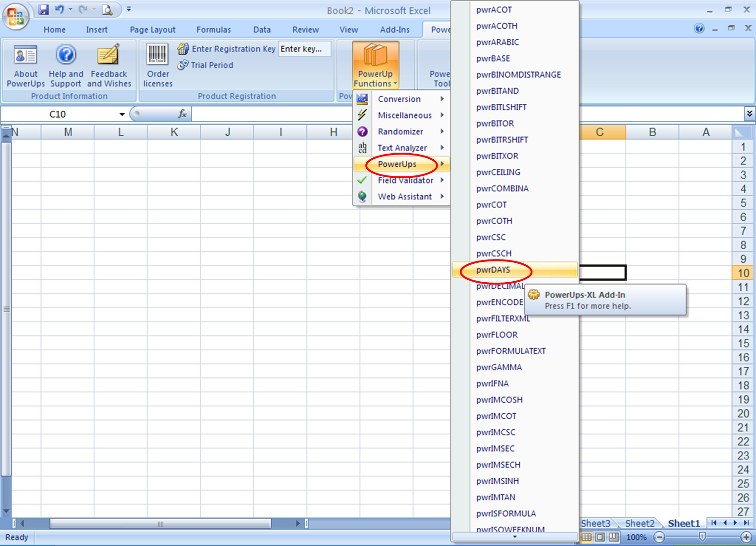Viewport: 756px width, 546px height.
Task: Open Help and Support
Action: coord(66,66)
